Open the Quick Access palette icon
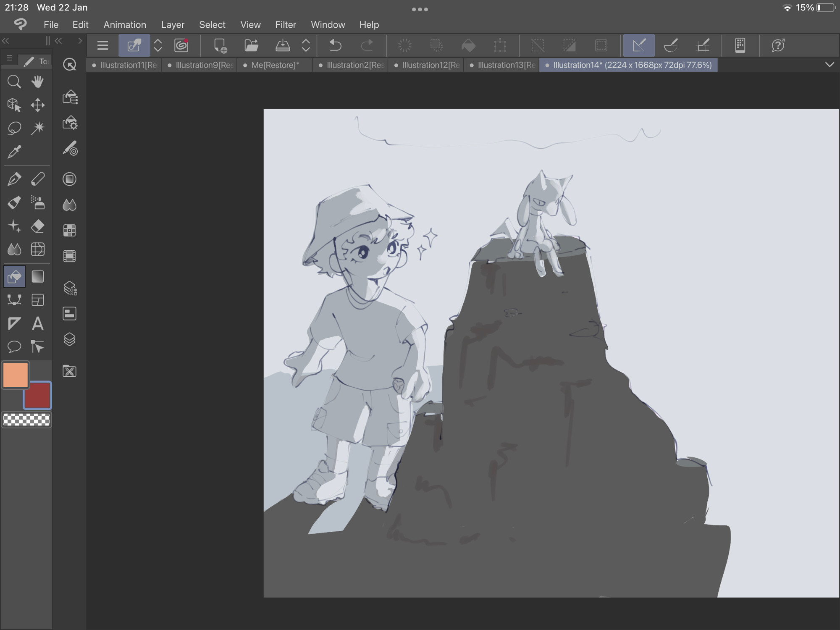This screenshot has height=630, width=840. (70, 64)
